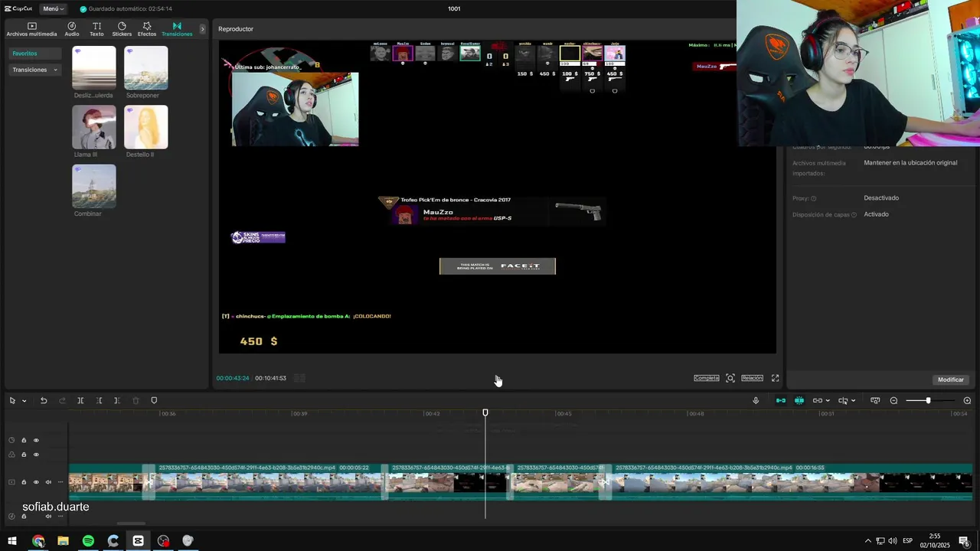Click the preview zoom focus icon

click(x=730, y=378)
